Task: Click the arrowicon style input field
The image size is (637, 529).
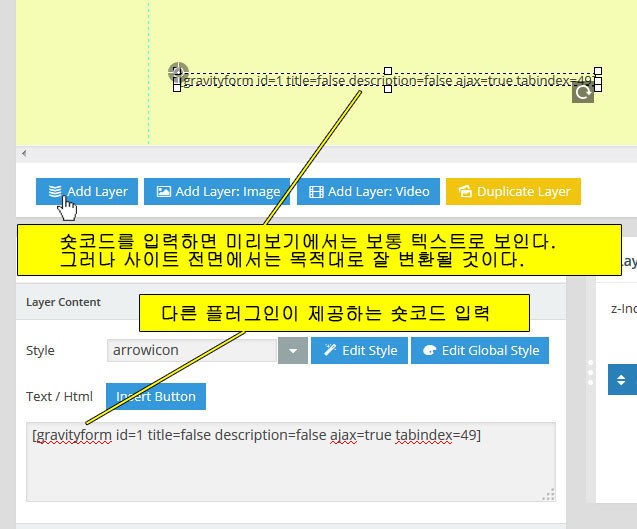Action: click(x=191, y=351)
